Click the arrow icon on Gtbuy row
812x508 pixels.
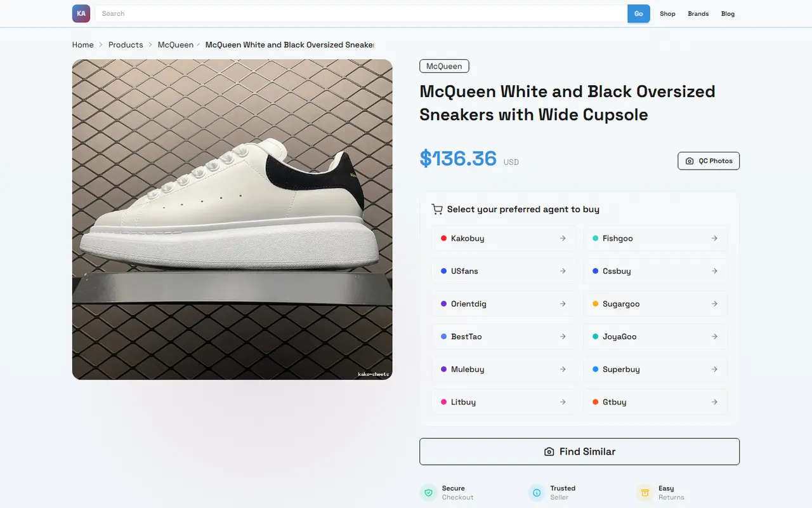pyautogui.click(x=714, y=402)
